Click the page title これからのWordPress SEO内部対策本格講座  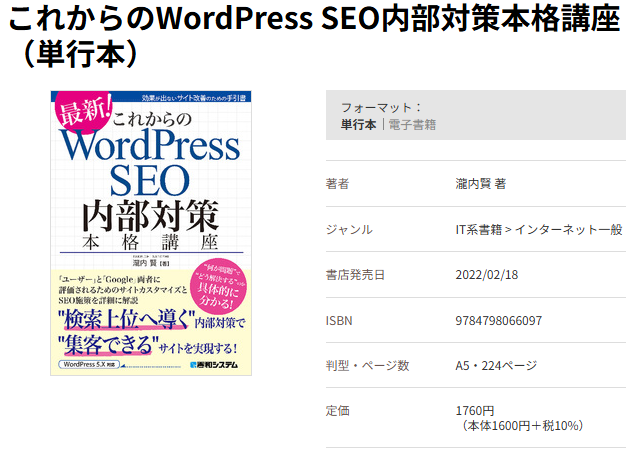314,36
